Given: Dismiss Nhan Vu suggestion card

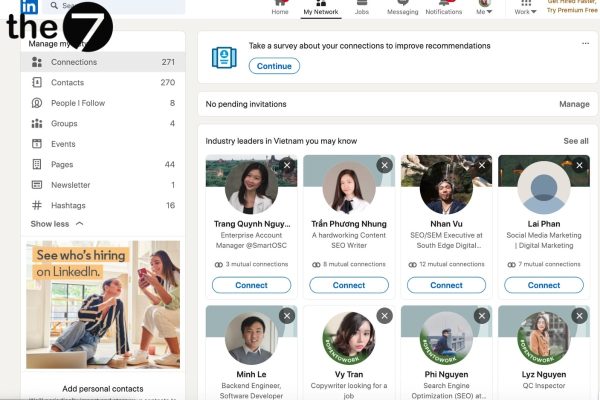Looking at the screenshot, I should 482,165.
